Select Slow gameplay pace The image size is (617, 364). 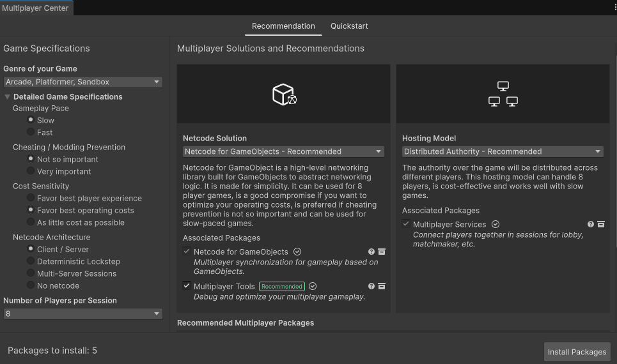(x=31, y=120)
